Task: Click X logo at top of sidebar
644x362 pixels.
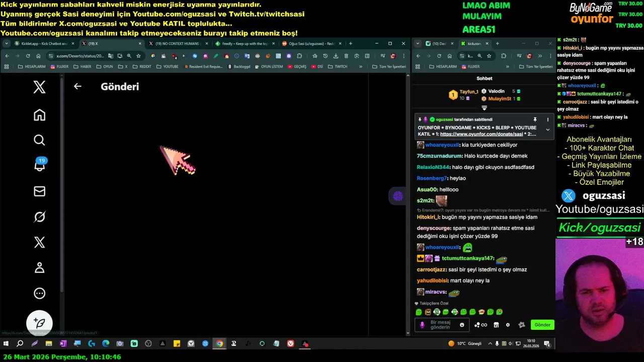Action: [x=39, y=87]
